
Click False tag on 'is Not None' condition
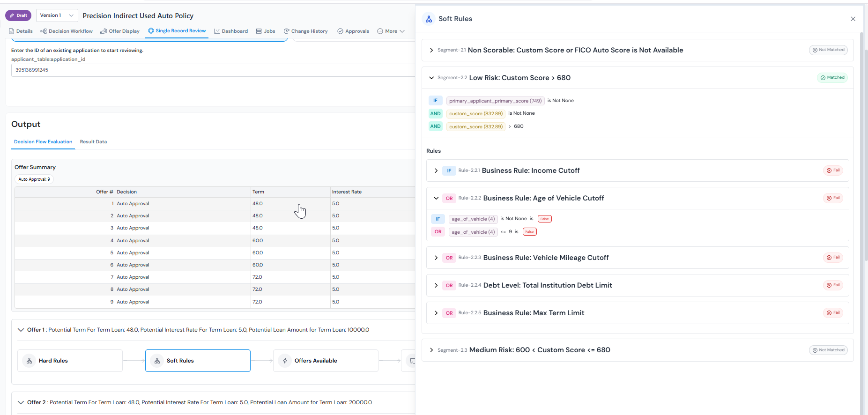tap(544, 219)
